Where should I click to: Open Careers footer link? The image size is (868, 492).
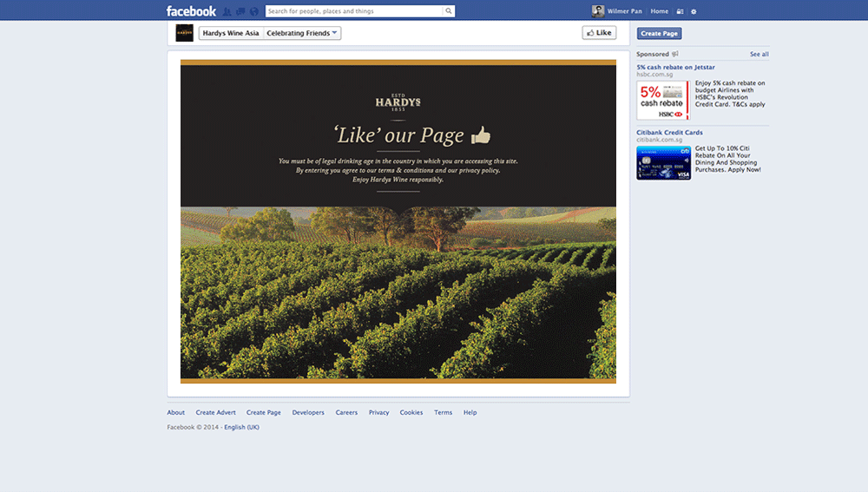pos(346,412)
